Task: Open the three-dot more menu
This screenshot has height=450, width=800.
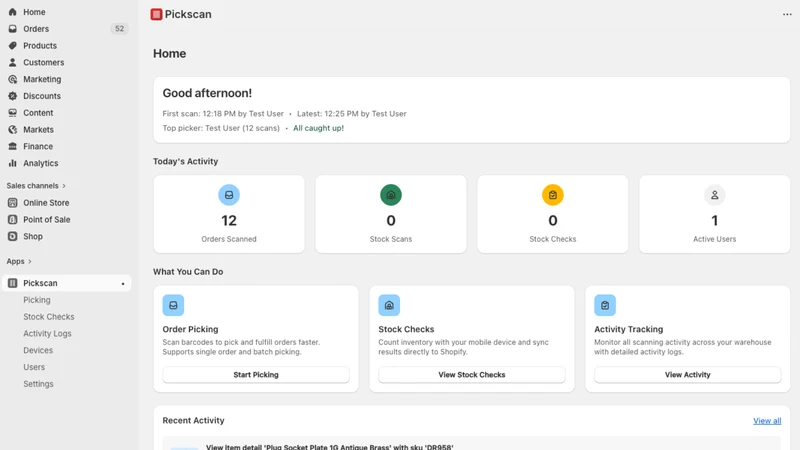Action: tap(787, 14)
